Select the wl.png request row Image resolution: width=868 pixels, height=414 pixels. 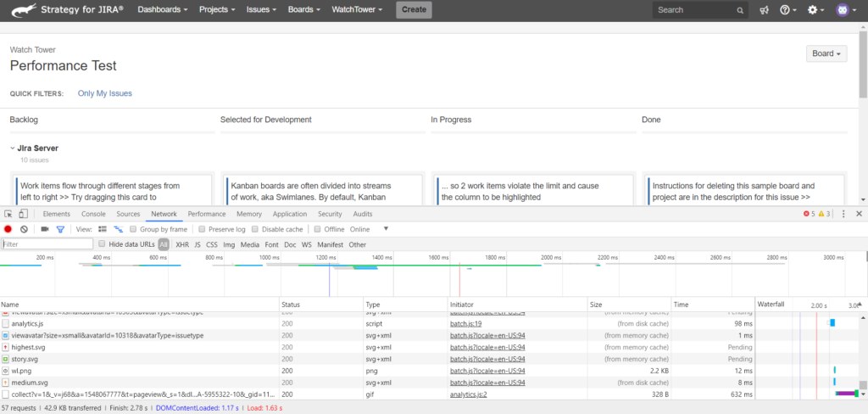pos(377,371)
